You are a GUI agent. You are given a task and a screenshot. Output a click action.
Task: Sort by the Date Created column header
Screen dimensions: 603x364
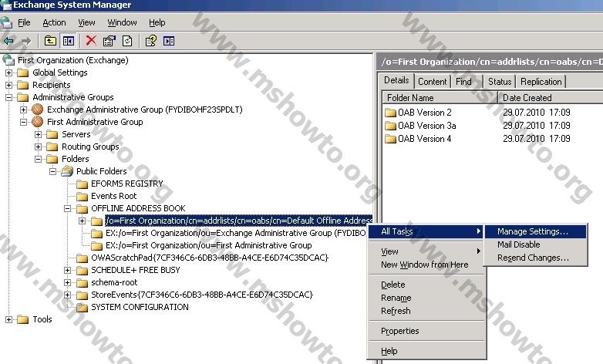click(x=551, y=98)
